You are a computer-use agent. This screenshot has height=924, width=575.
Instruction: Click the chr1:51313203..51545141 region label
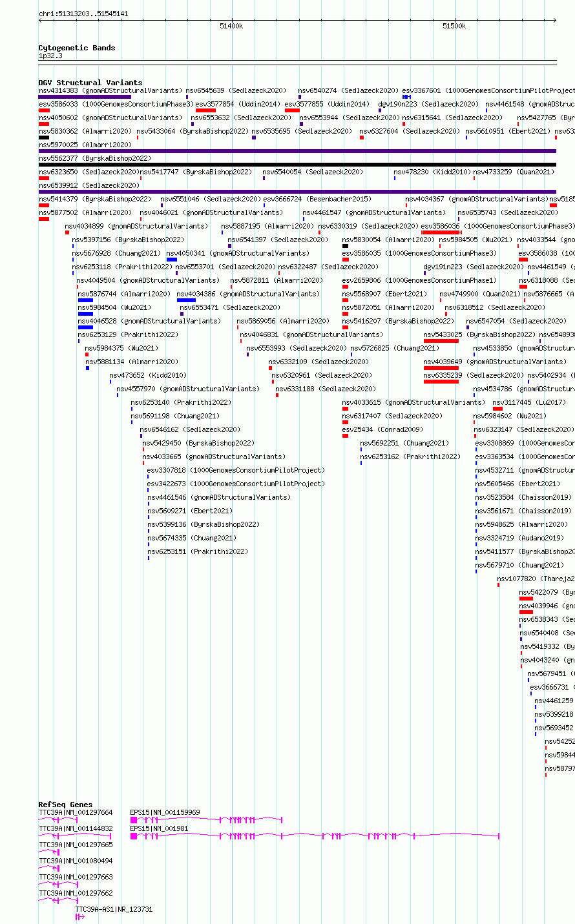[x=83, y=14]
